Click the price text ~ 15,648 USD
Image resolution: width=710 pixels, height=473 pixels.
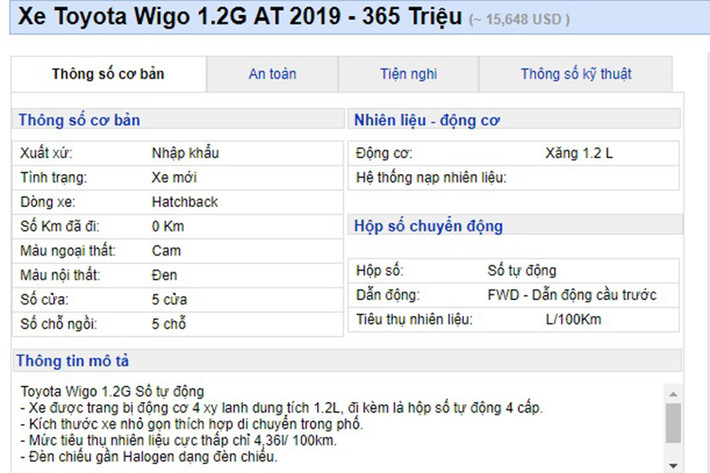519,20
